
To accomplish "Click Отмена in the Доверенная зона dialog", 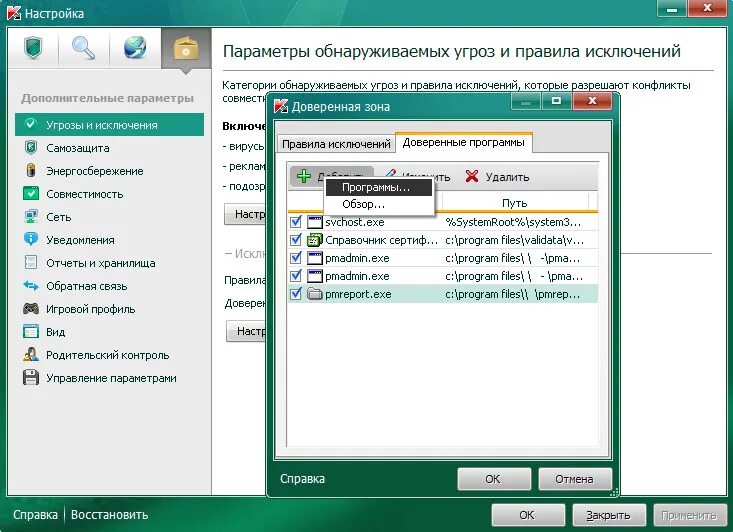I will pos(575,479).
